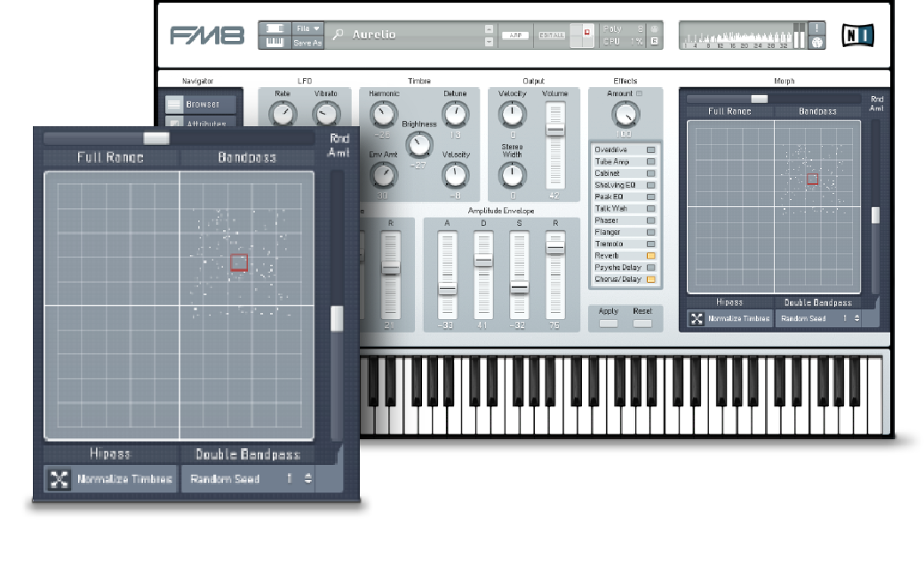Image resolution: width=924 pixels, height=569 pixels.
Task: Click the ARP button in header
Action: (515, 36)
